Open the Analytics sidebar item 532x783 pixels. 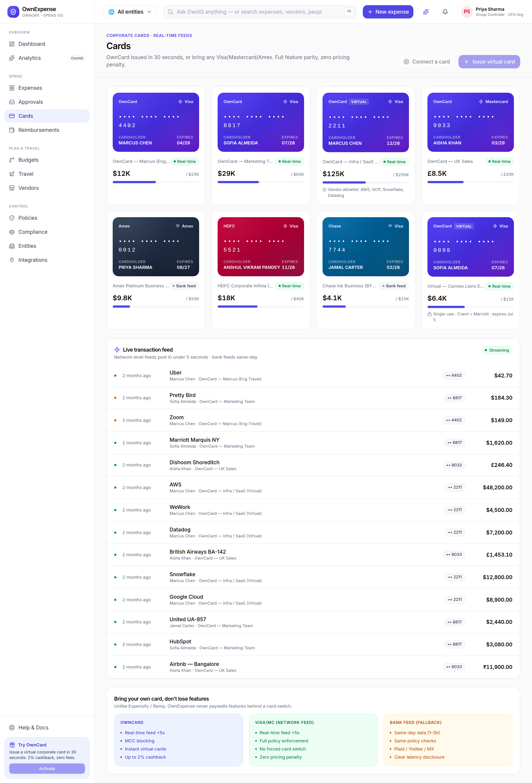tap(47, 58)
